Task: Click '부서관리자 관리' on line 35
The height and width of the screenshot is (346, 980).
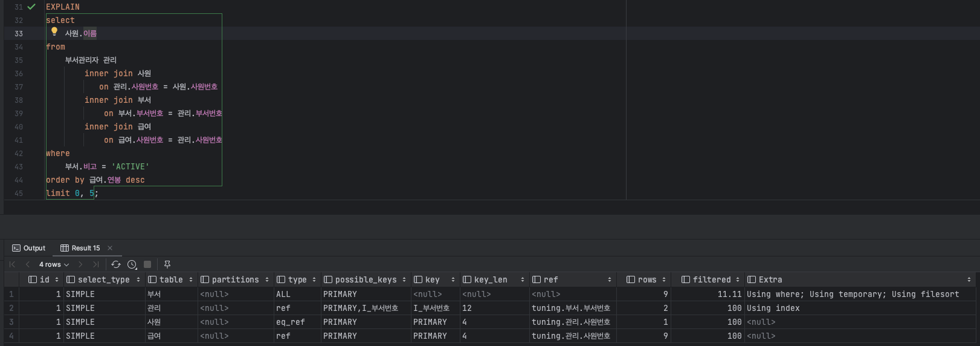Action: tap(91, 60)
